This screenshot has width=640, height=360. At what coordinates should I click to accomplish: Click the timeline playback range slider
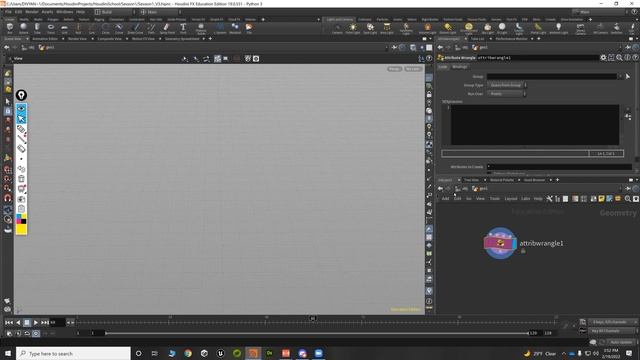317,333
